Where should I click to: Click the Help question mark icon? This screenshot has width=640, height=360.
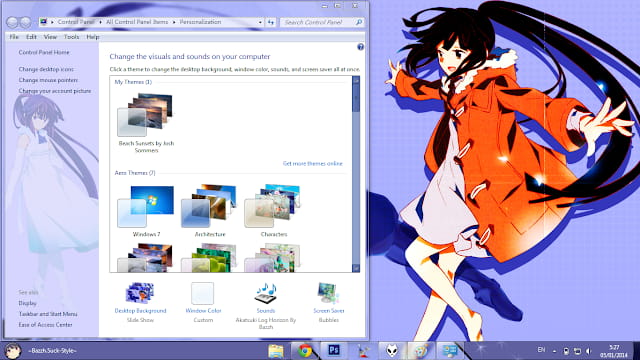pos(360,47)
